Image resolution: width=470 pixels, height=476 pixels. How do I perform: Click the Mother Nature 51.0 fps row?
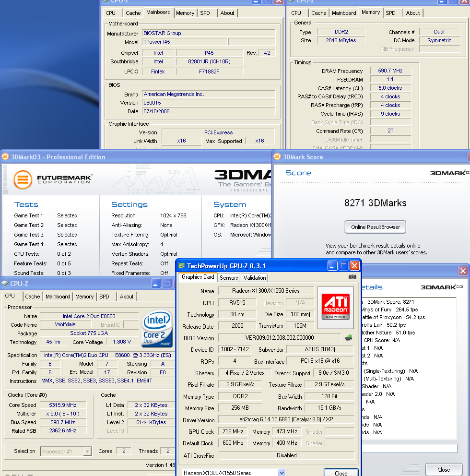tap(388, 333)
